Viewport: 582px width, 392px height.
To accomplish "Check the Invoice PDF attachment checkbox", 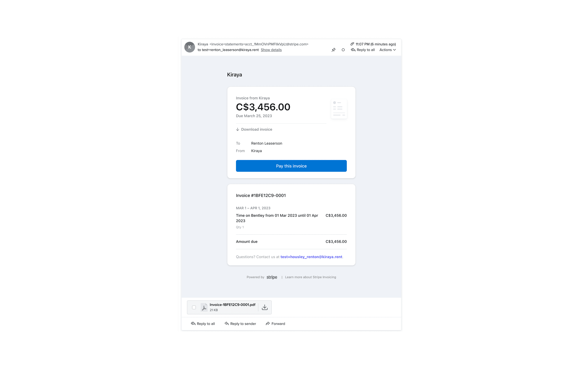I will 194,307.
